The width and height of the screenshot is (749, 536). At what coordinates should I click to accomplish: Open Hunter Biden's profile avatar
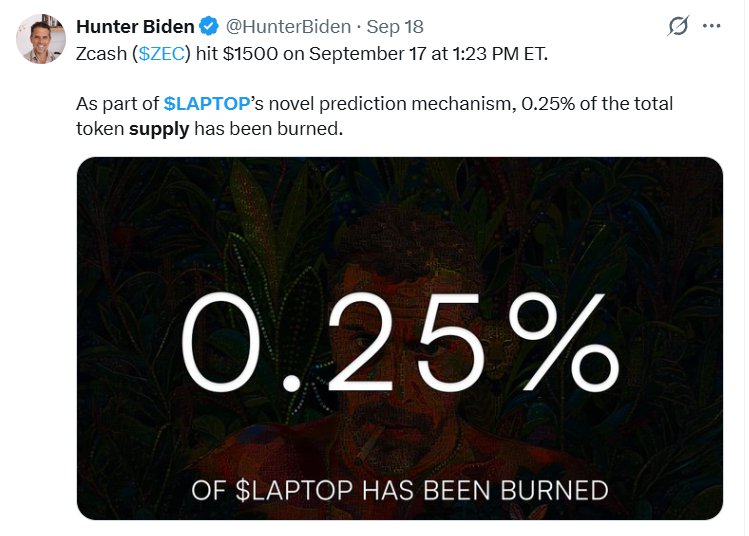click(x=41, y=39)
